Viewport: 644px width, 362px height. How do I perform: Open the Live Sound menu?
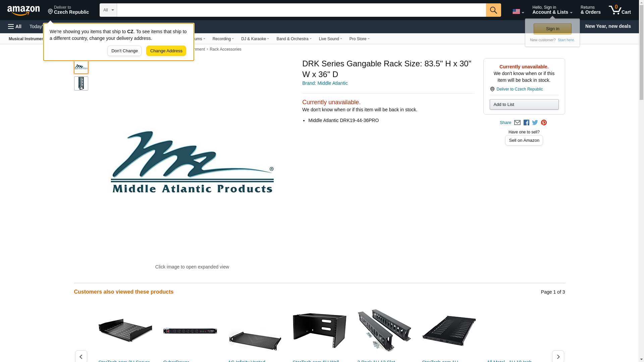pyautogui.click(x=330, y=39)
